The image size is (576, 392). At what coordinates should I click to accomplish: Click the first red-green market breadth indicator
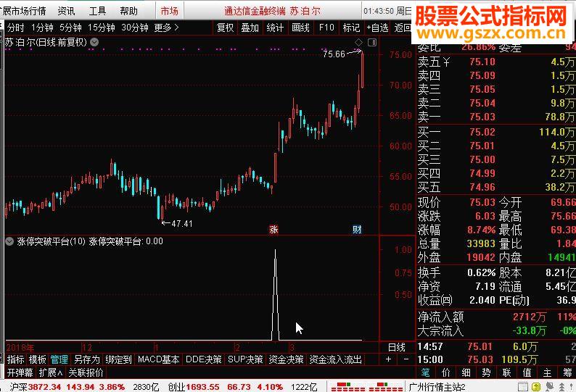tap(347, 386)
